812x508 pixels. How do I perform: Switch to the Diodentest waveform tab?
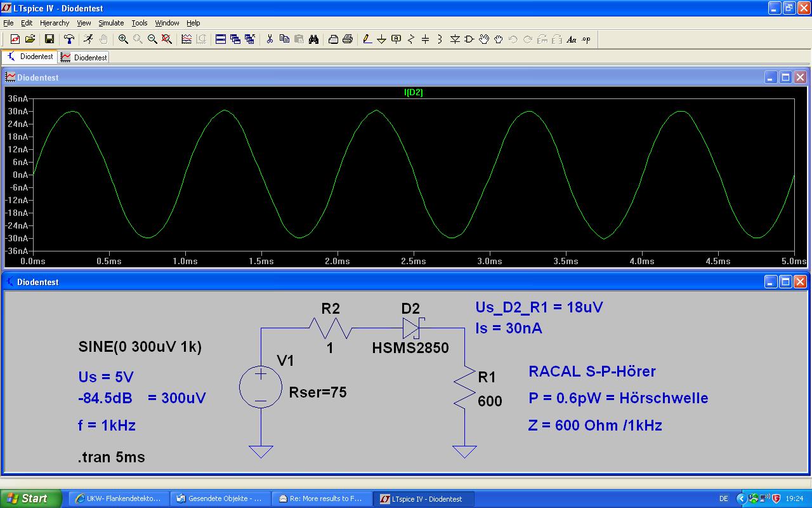click(84, 57)
